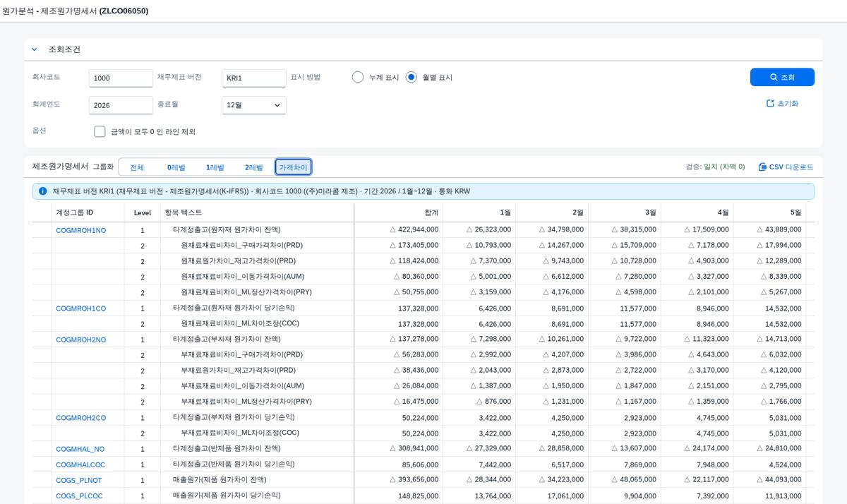Image resolution: width=847 pixels, height=504 pixels.
Task: Click the row 원재료재료비차이_ML정산가격차이(PRY)
Action: point(423,292)
